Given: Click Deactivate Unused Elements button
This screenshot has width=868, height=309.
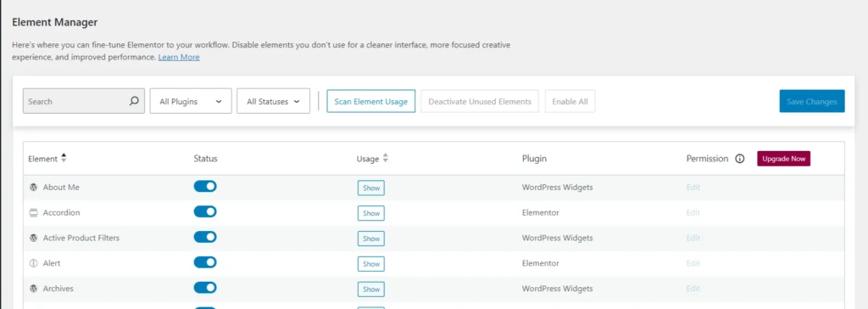Looking at the screenshot, I should click(x=480, y=102).
